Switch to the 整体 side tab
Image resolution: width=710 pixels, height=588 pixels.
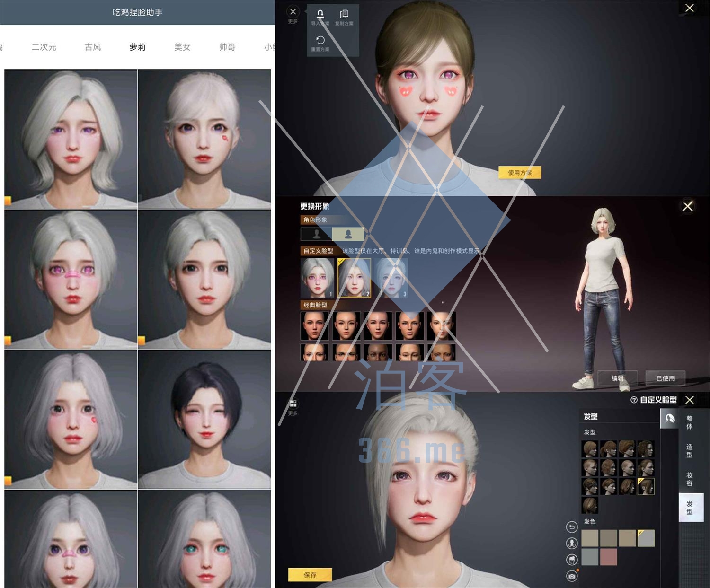click(690, 422)
